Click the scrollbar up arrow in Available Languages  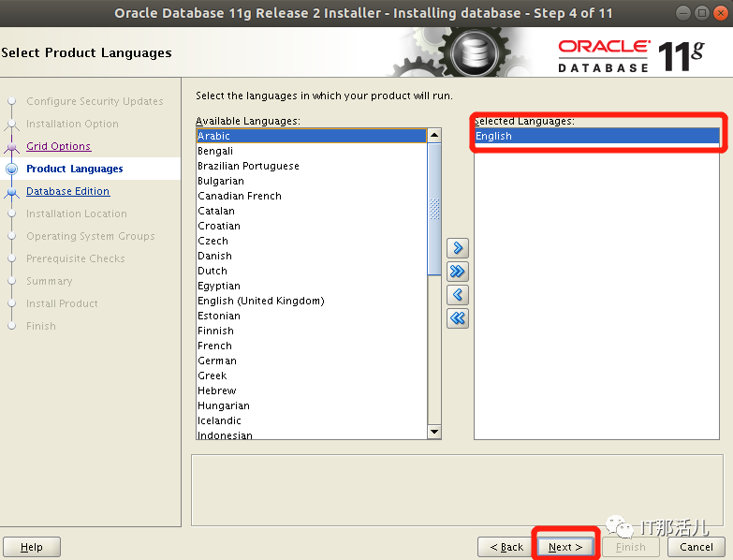(x=434, y=136)
